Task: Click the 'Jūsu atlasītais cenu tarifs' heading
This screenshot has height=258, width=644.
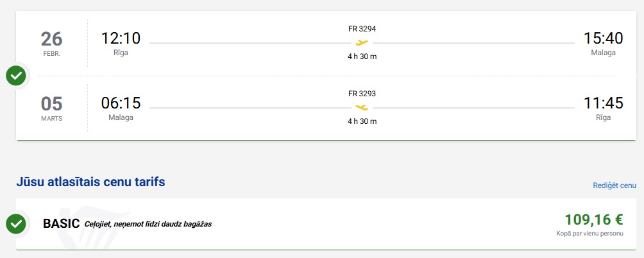Action: (90, 182)
